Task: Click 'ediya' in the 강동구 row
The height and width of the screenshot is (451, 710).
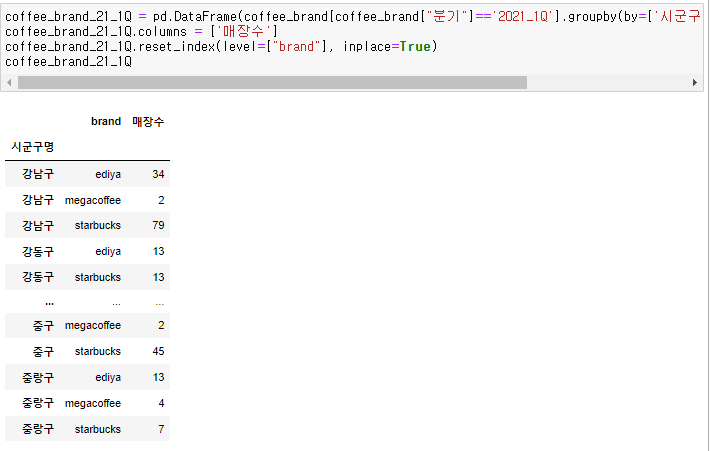Action: tap(108, 251)
